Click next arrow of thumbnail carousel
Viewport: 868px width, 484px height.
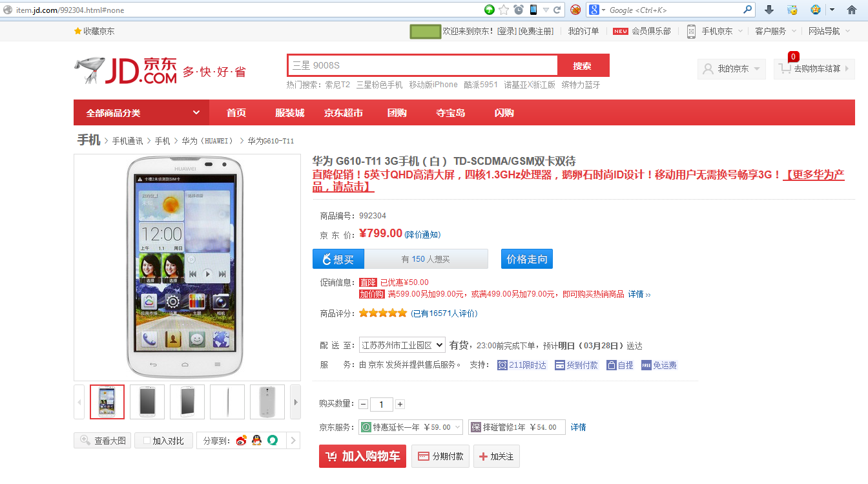coord(296,402)
